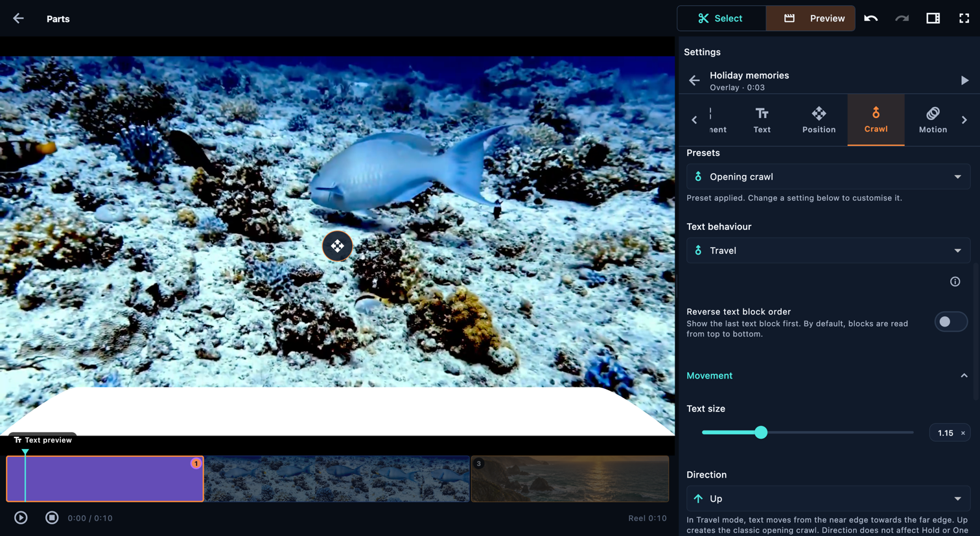Go back from Holiday memories settings
Image resolution: width=980 pixels, height=536 pixels.
pyautogui.click(x=694, y=80)
